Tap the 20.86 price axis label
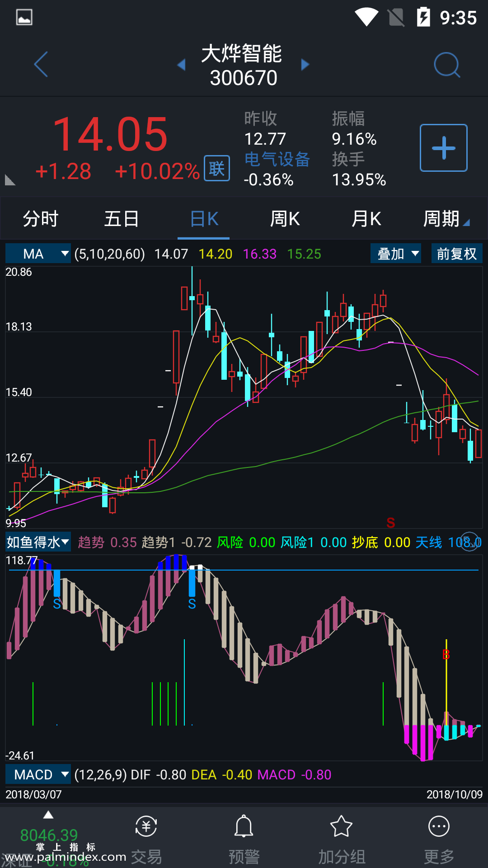The height and width of the screenshot is (868, 488). [19, 272]
